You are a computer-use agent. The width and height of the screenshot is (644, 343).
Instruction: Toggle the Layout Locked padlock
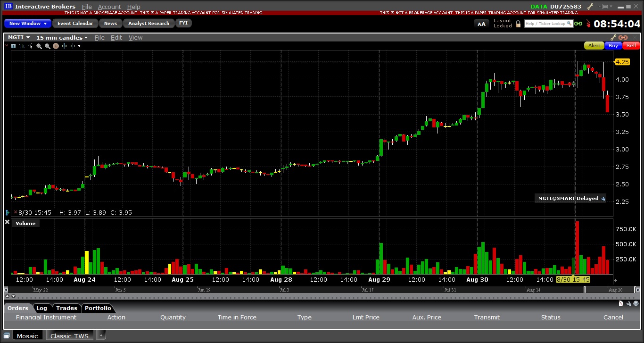pos(518,24)
